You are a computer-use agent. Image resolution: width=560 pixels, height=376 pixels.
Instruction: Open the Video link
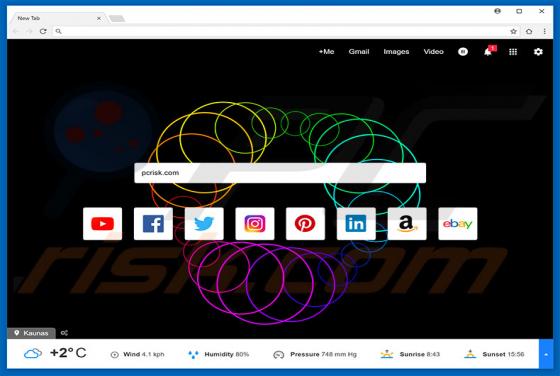(434, 52)
